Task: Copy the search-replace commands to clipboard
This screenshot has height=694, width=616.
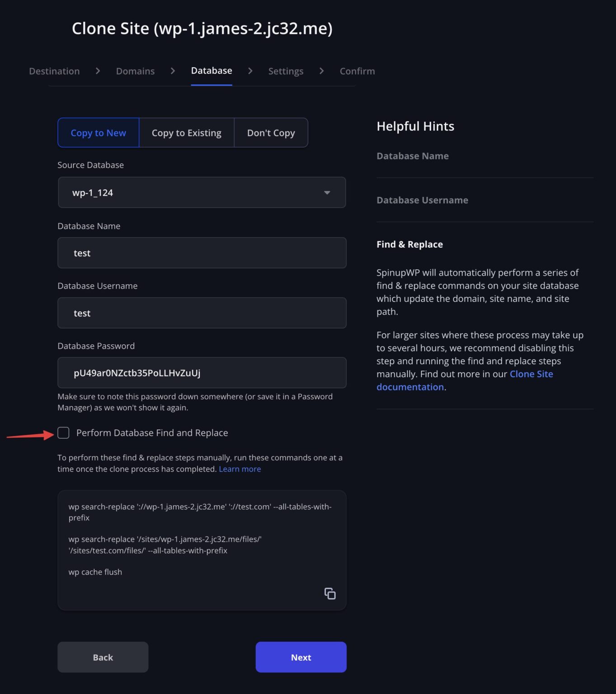Action: [x=329, y=593]
